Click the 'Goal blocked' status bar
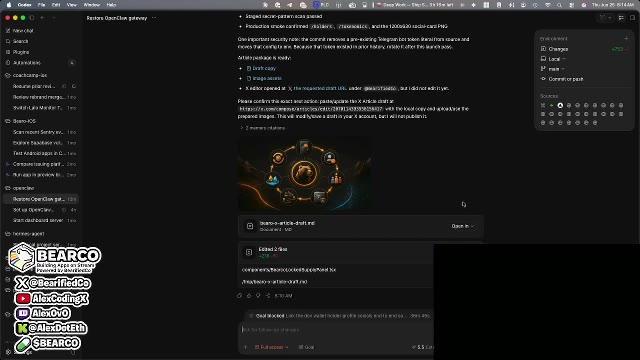The image size is (640, 360). pos(339,316)
